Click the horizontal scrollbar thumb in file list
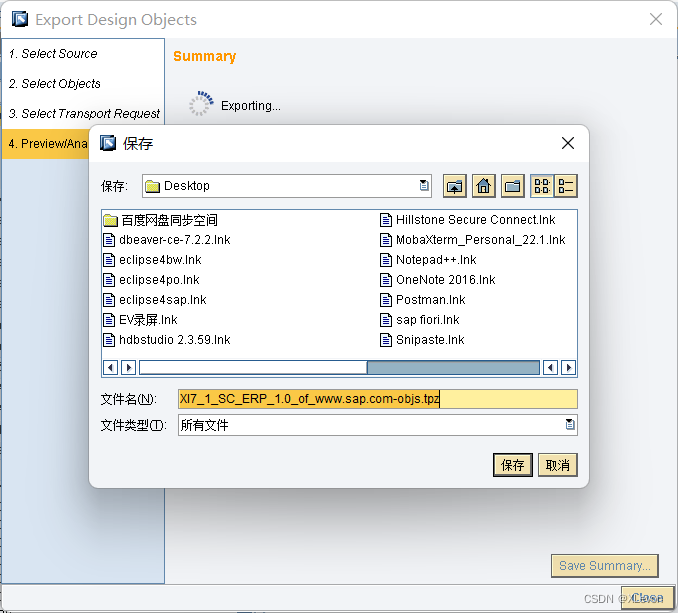The width and height of the screenshot is (678, 613). (253, 368)
